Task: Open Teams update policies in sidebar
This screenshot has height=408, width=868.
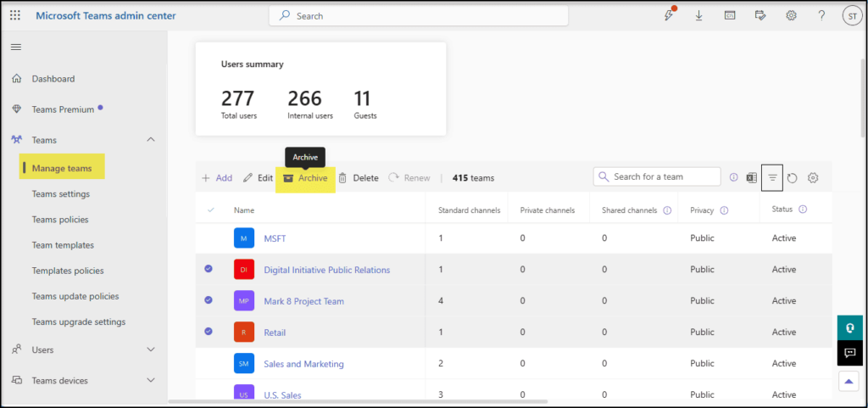Action: click(75, 296)
